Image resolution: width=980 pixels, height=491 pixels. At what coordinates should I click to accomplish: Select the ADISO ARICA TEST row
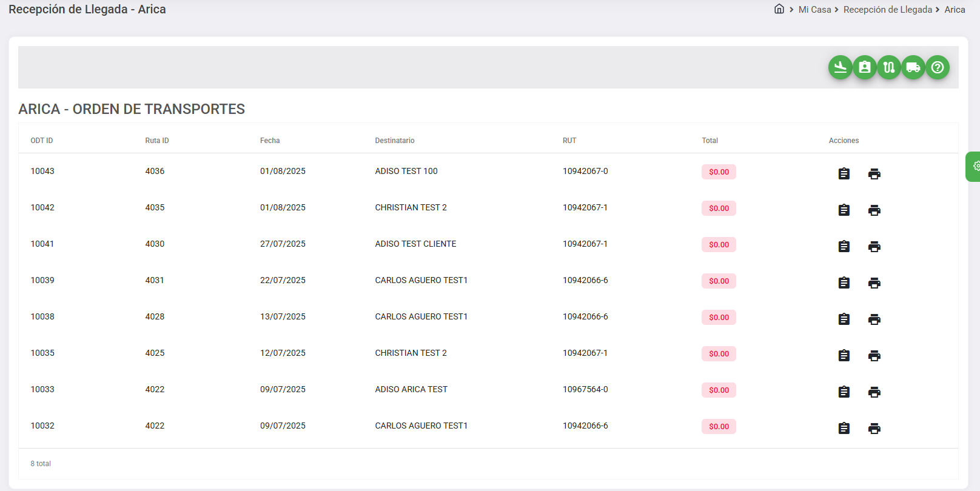(411, 389)
